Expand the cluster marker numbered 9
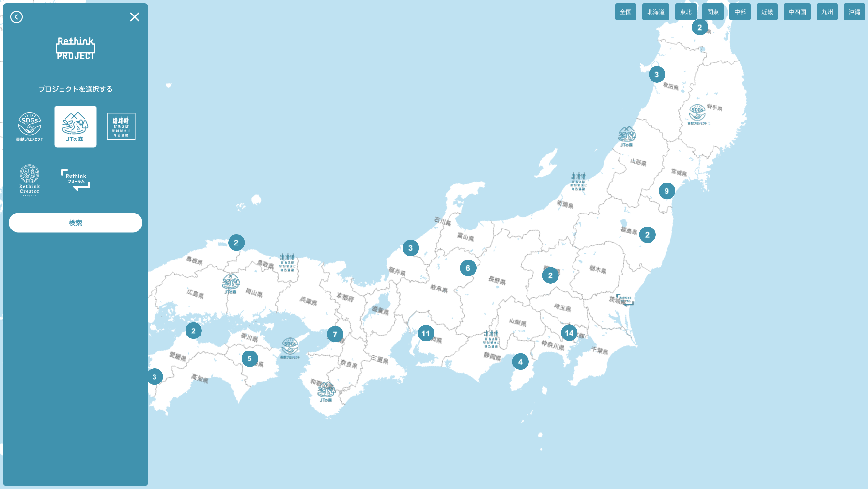The image size is (868, 489). pos(666,191)
